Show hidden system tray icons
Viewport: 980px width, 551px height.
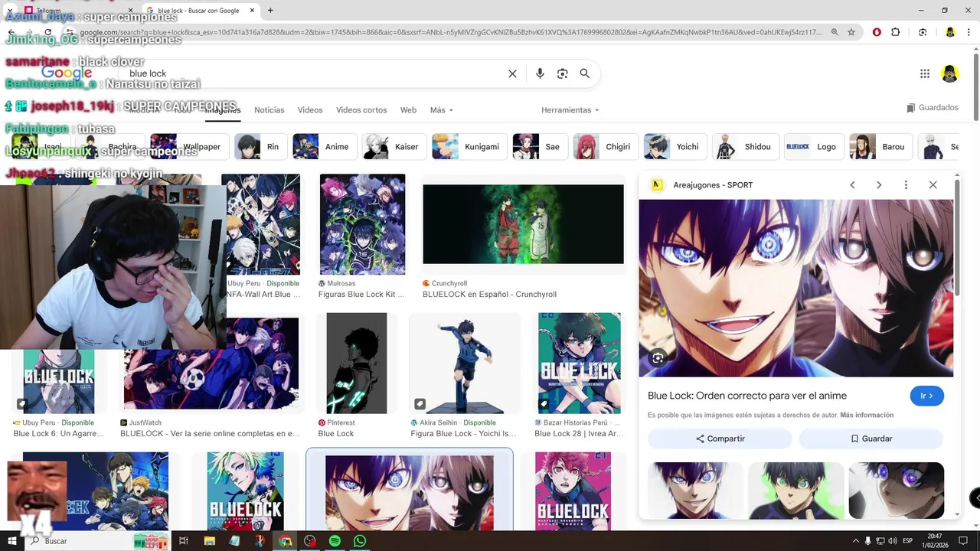click(x=856, y=541)
